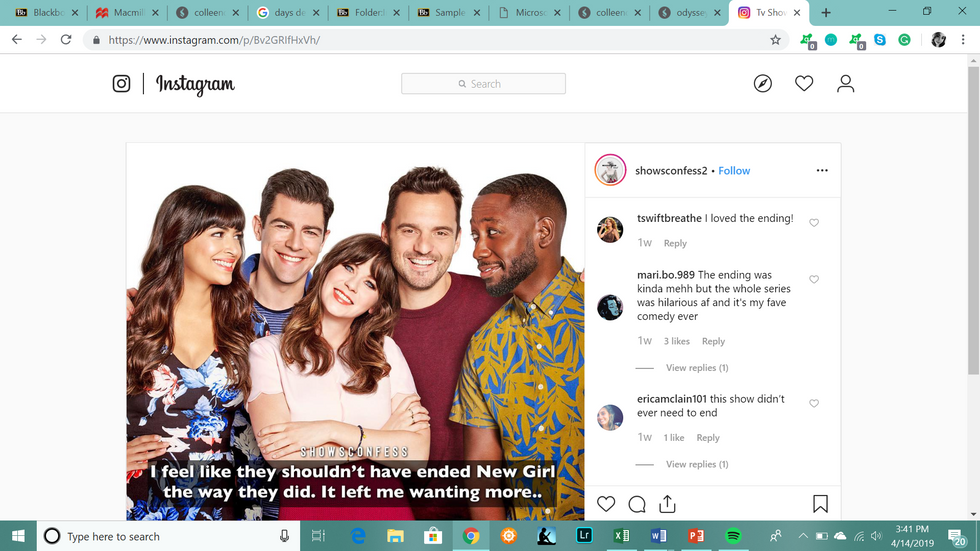Screen dimensions: 980x551
Task: Click the Skype extension icon
Action: 880,40
